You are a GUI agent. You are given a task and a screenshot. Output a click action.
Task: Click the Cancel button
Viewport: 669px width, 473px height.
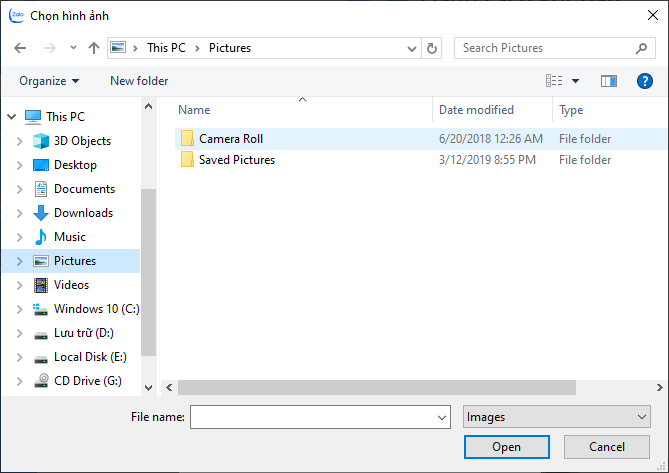pos(607,447)
